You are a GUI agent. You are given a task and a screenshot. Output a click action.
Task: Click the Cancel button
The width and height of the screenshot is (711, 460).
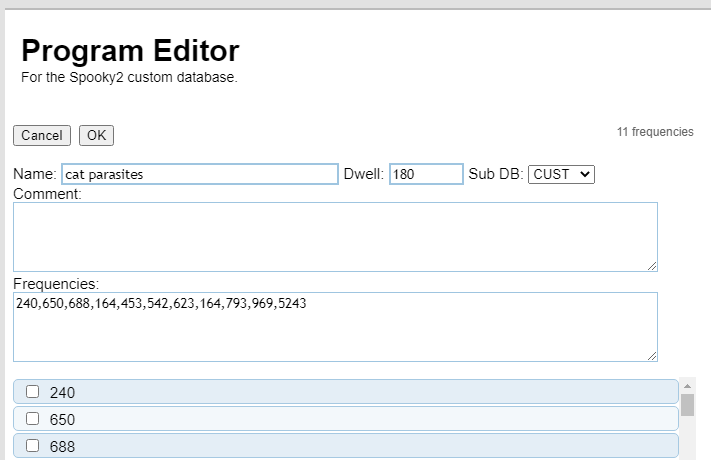pyautogui.click(x=41, y=135)
